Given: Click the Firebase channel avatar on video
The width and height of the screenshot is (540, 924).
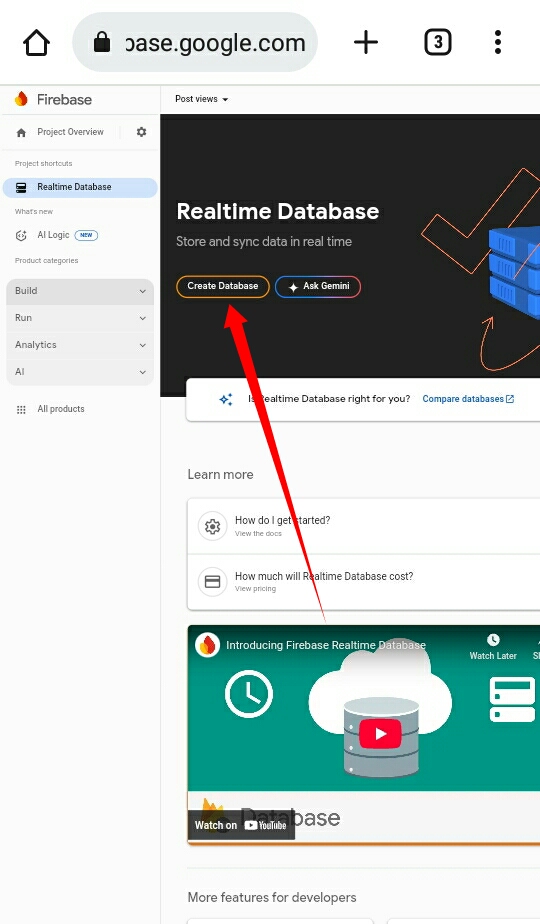Looking at the screenshot, I should (208, 645).
